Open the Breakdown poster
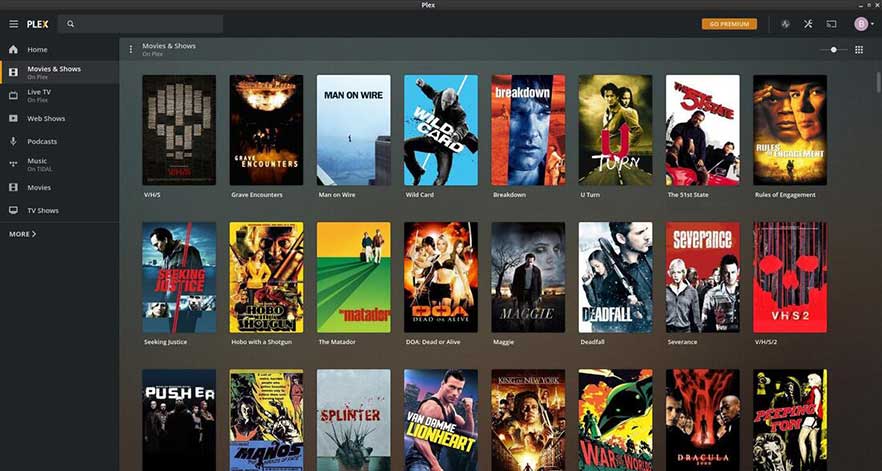This screenshot has height=471, width=882. point(528,130)
